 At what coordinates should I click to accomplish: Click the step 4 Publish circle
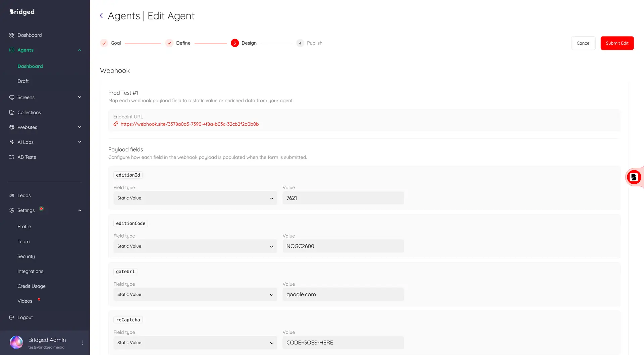[300, 43]
